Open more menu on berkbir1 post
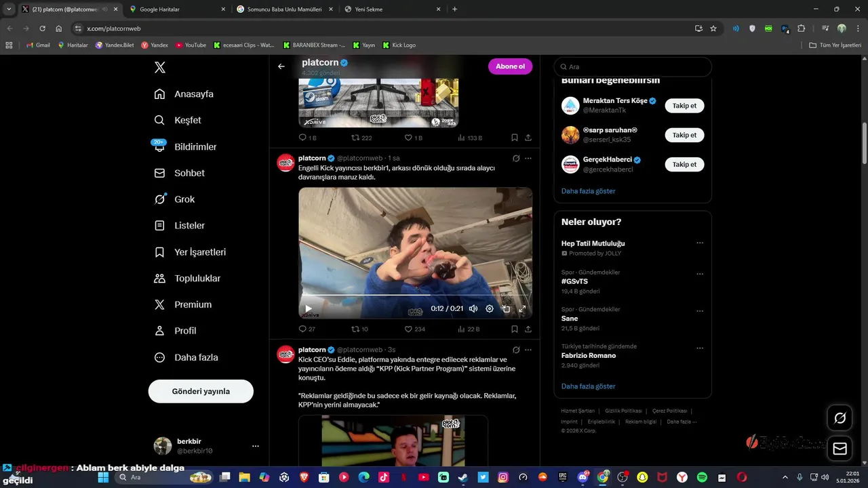 (528, 158)
